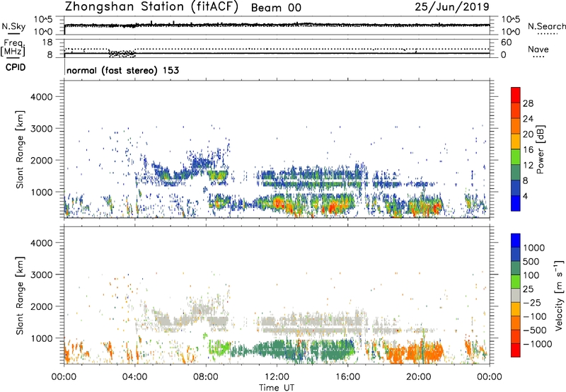Select the "Freq. [MHz]" axis label
This screenshot has height=392, width=566.
pos(13,47)
